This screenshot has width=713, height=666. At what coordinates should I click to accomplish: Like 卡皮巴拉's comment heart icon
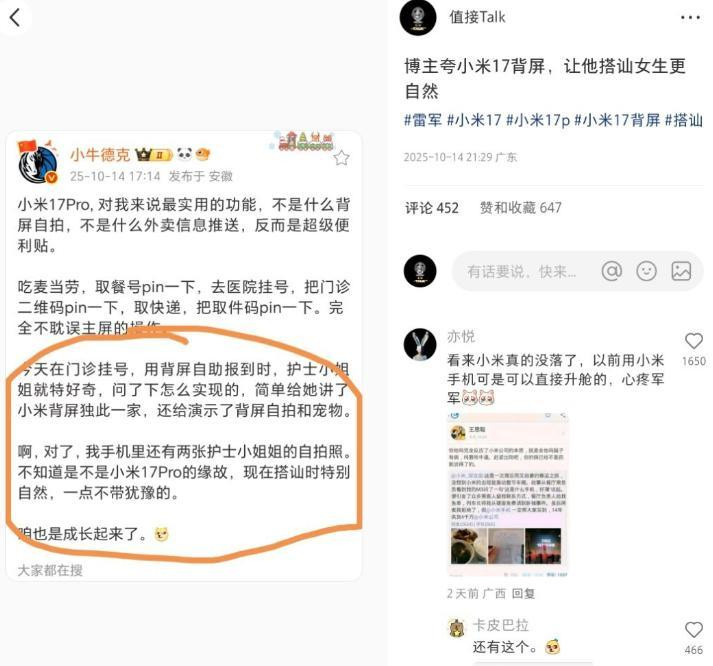tap(694, 630)
